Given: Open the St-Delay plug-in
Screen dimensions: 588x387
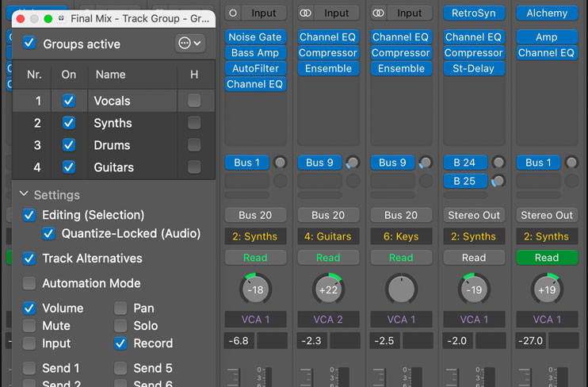Looking at the screenshot, I should [x=474, y=69].
